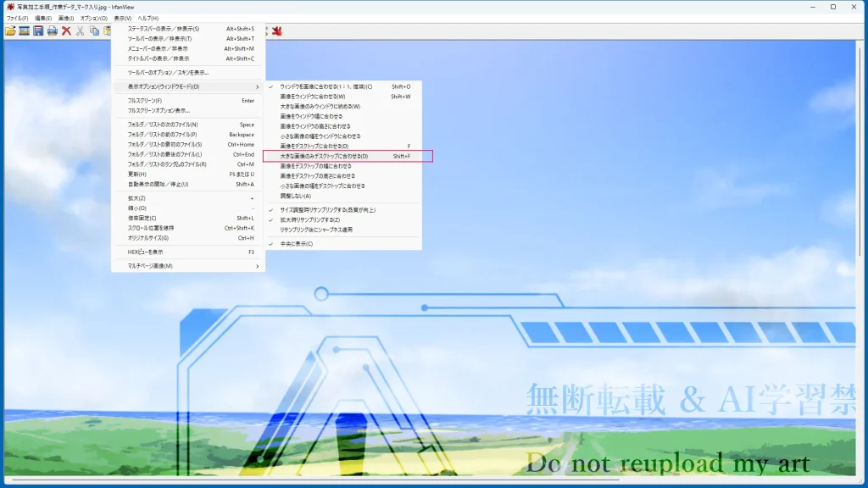This screenshot has width=868, height=488.
Task: Choose フルスクリーンオプション表示...
Action: tap(188, 111)
